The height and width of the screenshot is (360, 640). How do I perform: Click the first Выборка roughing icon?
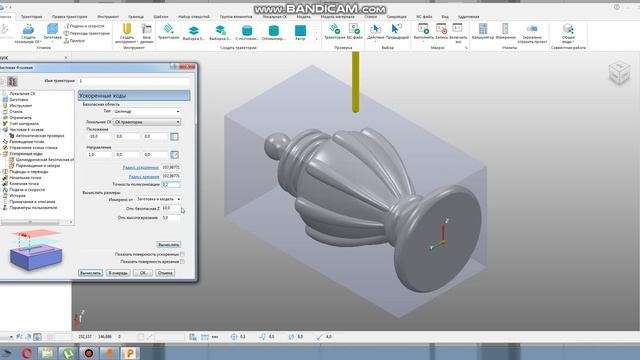pyautogui.click(x=193, y=30)
